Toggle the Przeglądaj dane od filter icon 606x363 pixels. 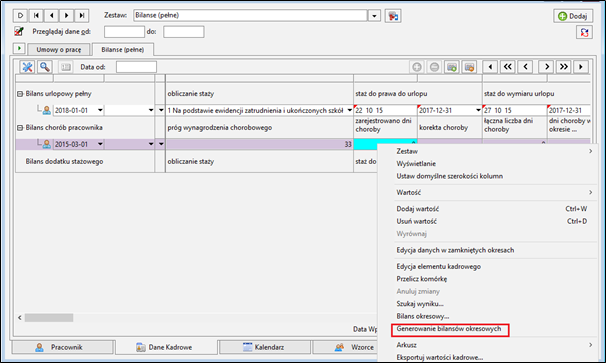click(x=19, y=31)
